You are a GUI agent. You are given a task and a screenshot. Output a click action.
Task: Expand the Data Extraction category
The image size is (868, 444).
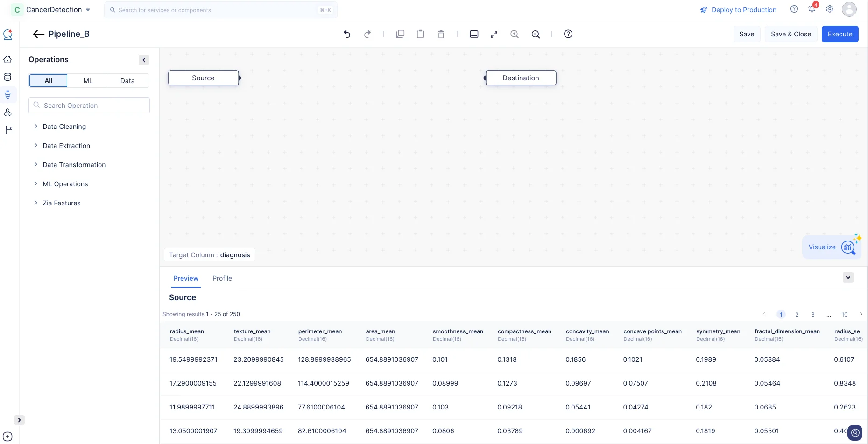pyautogui.click(x=36, y=146)
